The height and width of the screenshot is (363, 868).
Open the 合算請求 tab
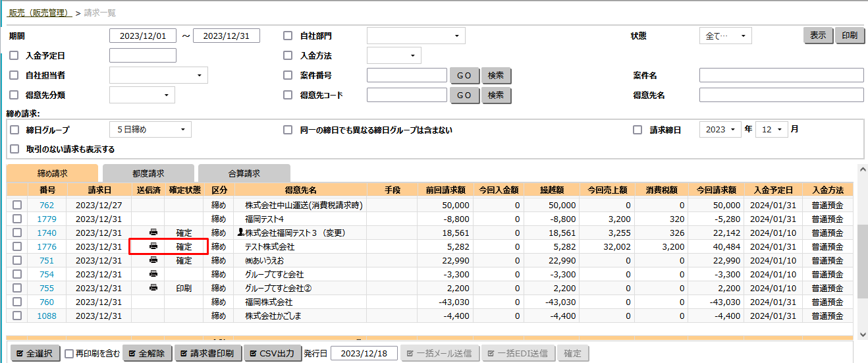244,173
